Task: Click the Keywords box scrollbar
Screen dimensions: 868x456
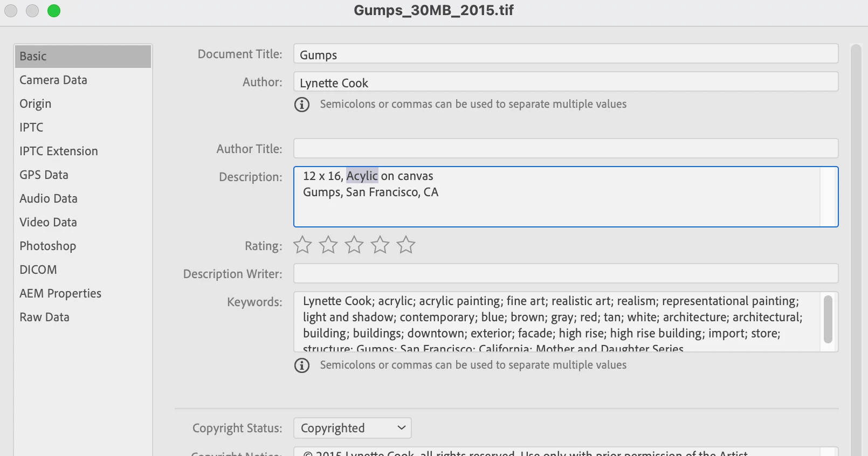Action: click(828, 319)
